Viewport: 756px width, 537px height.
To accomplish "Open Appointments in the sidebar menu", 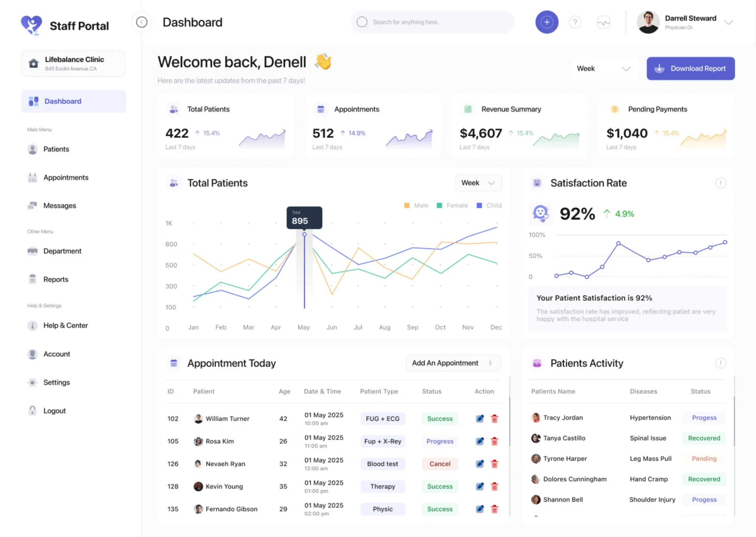I will pos(66,178).
